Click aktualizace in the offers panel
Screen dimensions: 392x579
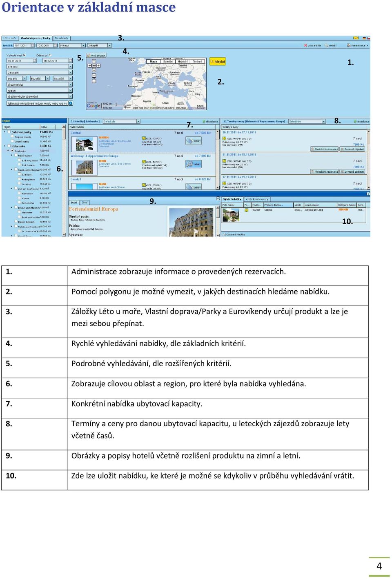click(x=210, y=121)
